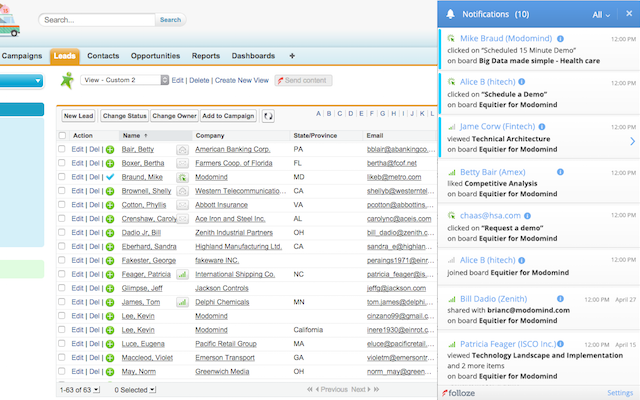Click click-activity icon next to Braund, Mike
The height and width of the screenshot is (400, 640).
[x=182, y=178]
